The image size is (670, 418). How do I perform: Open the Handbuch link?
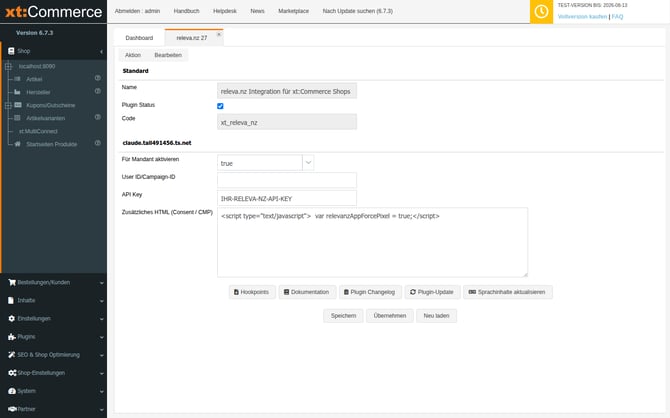point(186,11)
